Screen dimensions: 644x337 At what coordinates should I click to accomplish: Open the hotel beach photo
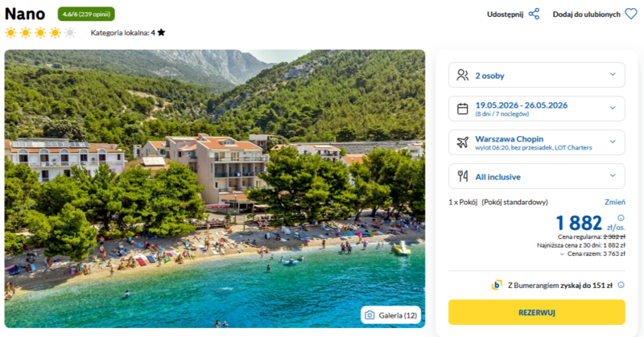tap(215, 189)
